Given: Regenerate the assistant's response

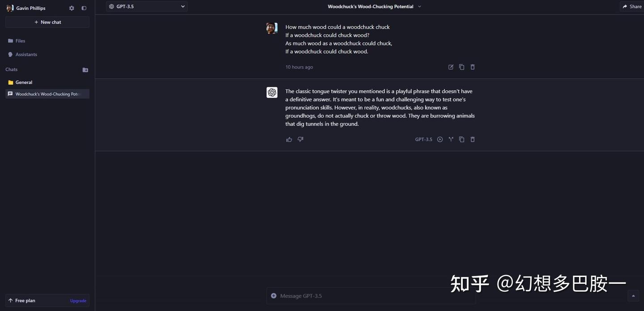Looking at the screenshot, I should (x=440, y=139).
